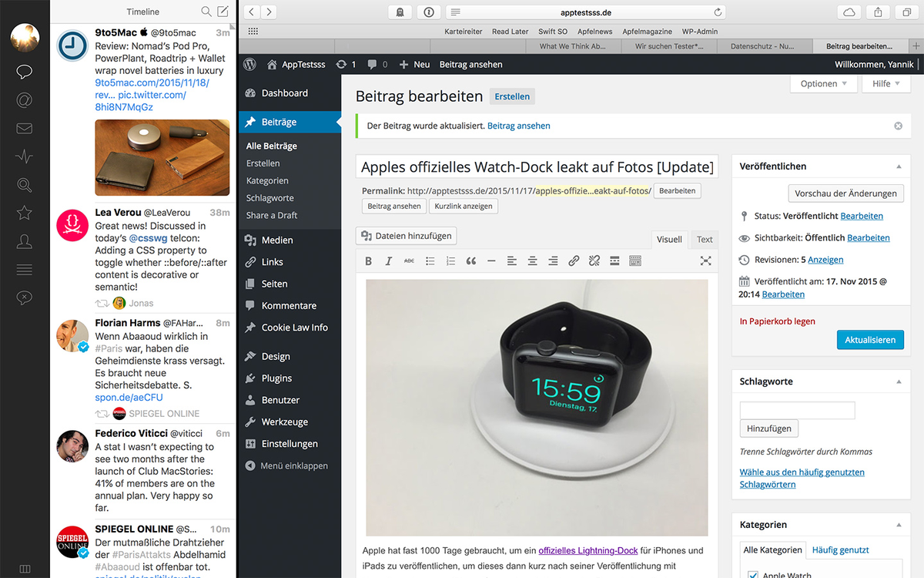Open Mentions @ icon in Tweetbot sidebar
This screenshot has width=924, height=578.
coord(25,100)
